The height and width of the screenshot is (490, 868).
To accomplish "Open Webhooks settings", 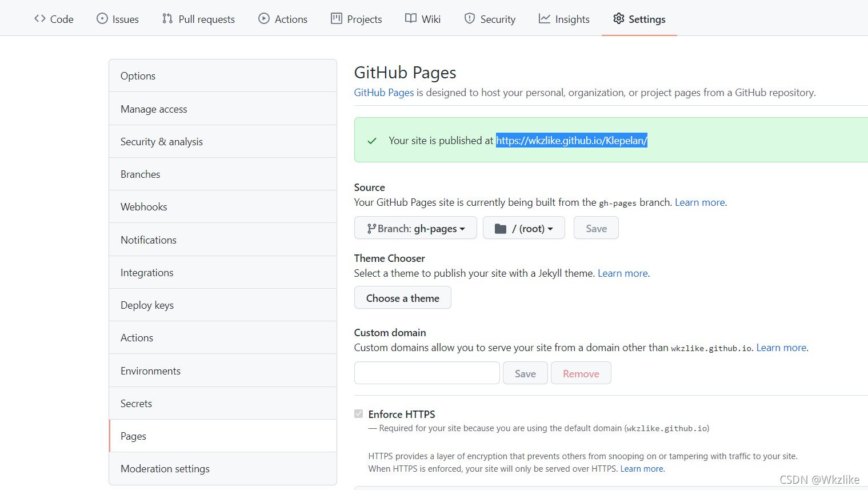I will [x=223, y=206].
